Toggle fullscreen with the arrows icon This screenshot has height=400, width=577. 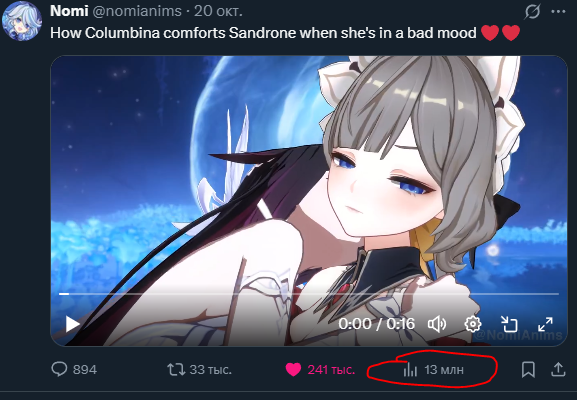[x=545, y=324]
